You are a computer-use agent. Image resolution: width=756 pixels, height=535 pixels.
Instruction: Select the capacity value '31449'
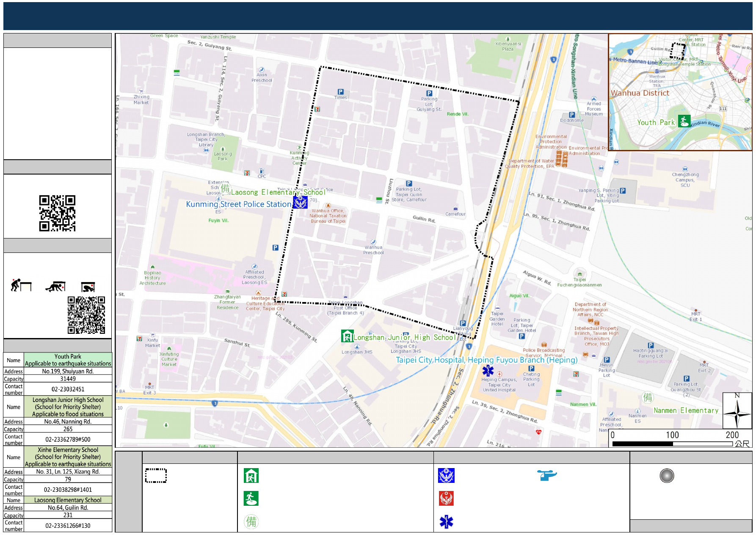click(x=68, y=379)
